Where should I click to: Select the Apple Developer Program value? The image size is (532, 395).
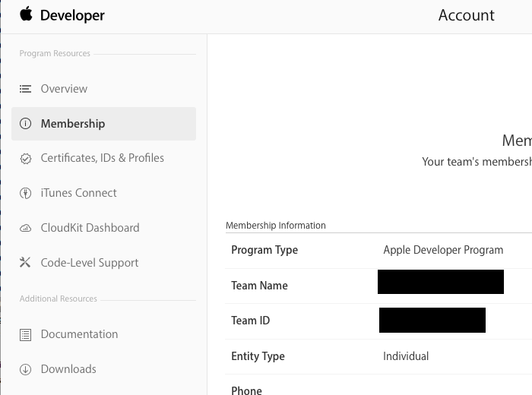(443, 250)
